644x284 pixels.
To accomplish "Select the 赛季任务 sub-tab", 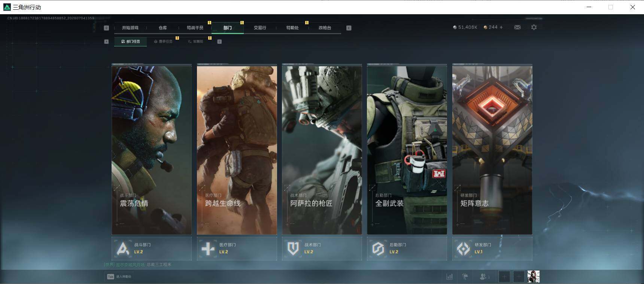I will coord(163,42).
